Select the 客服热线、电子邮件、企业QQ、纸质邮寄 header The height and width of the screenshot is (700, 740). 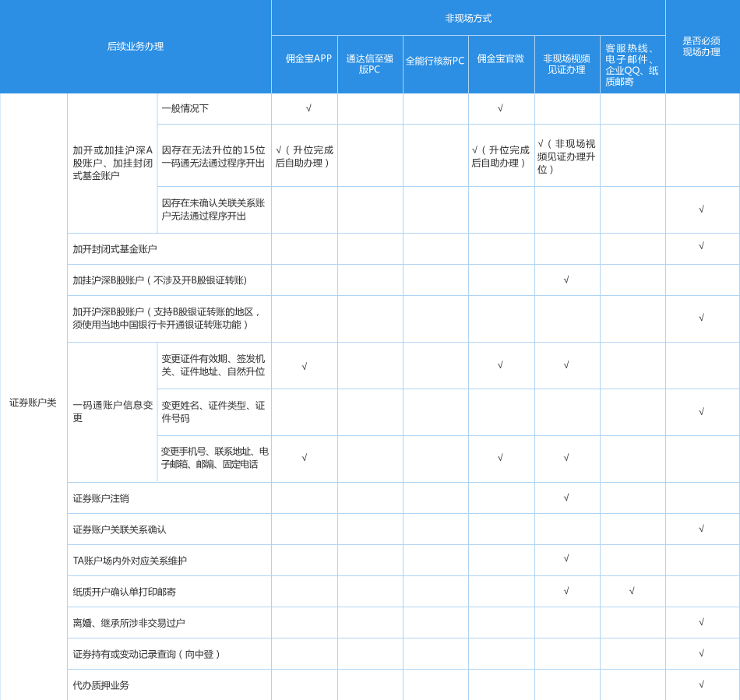(633, 64)
